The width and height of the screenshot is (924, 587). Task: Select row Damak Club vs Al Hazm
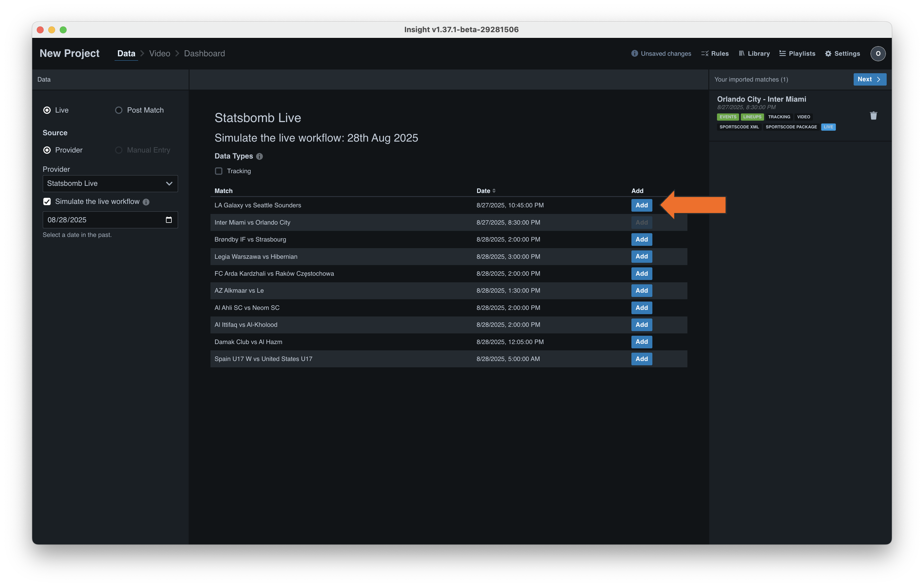point(449,342)
